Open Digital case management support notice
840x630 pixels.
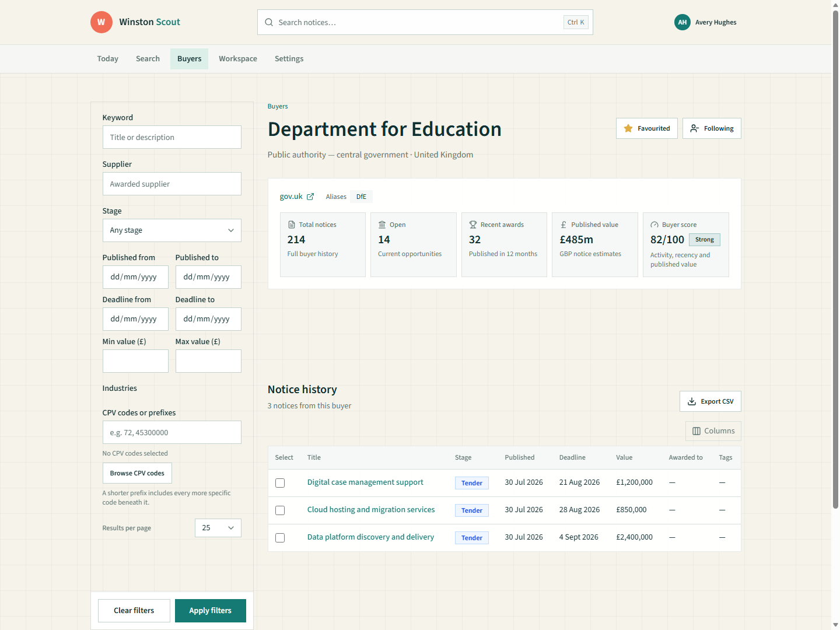(365, 482)
